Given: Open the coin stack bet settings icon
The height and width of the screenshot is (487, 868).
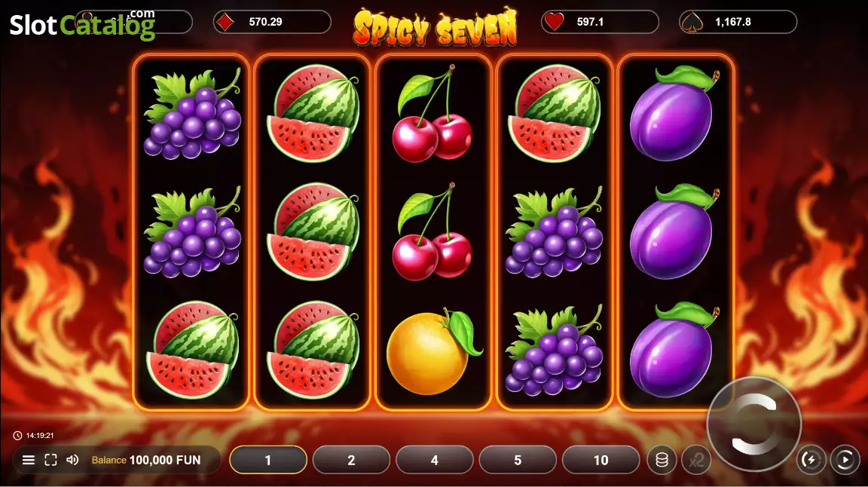Looking at the screenshot, I should (662, 460).
